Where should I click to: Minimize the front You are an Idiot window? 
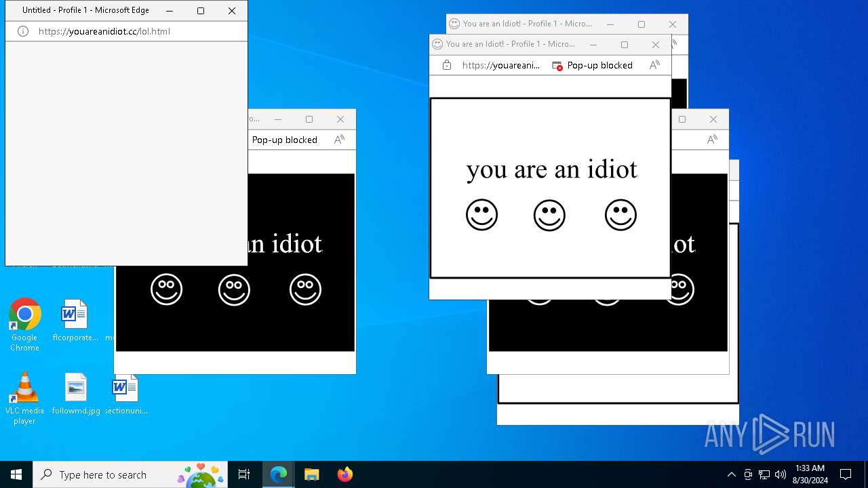[593, 45]
